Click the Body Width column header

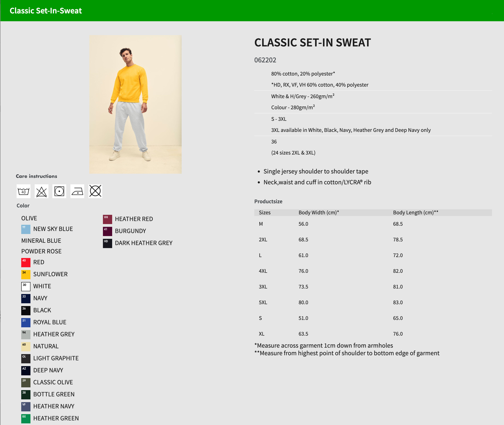(x=319, y=212)
